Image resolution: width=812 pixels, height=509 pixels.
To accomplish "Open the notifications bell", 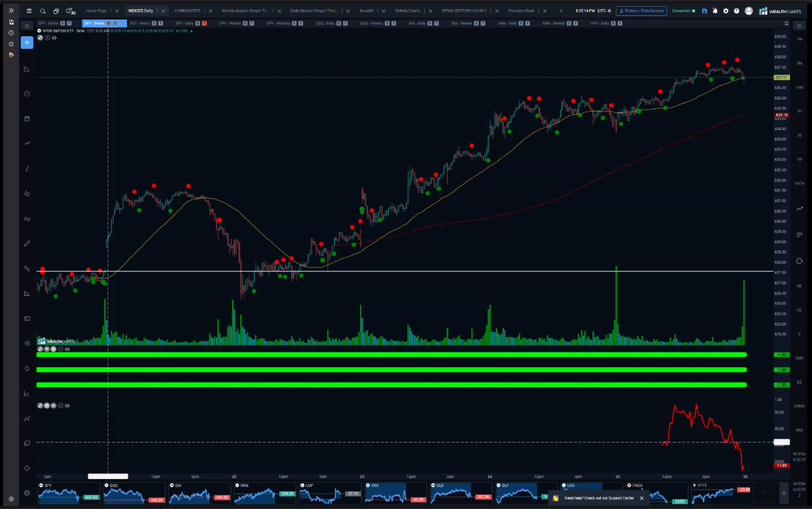I will 715,11.
